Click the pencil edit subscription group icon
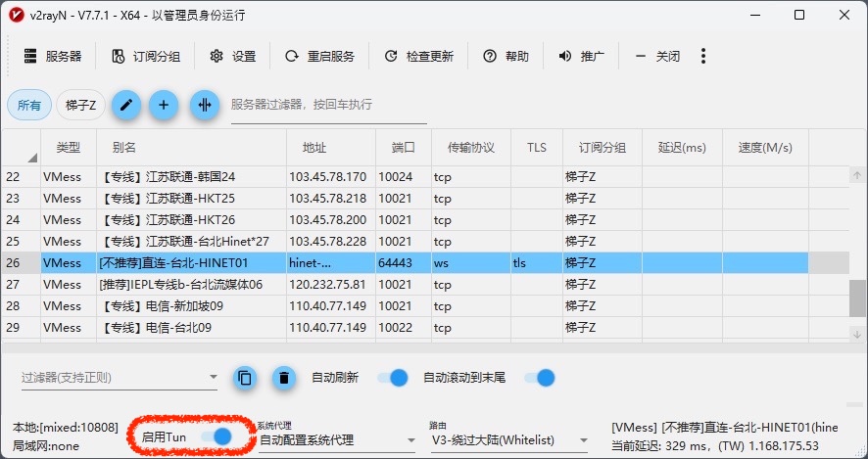Screen dimensions: 868x459 (x=124, y=105)
